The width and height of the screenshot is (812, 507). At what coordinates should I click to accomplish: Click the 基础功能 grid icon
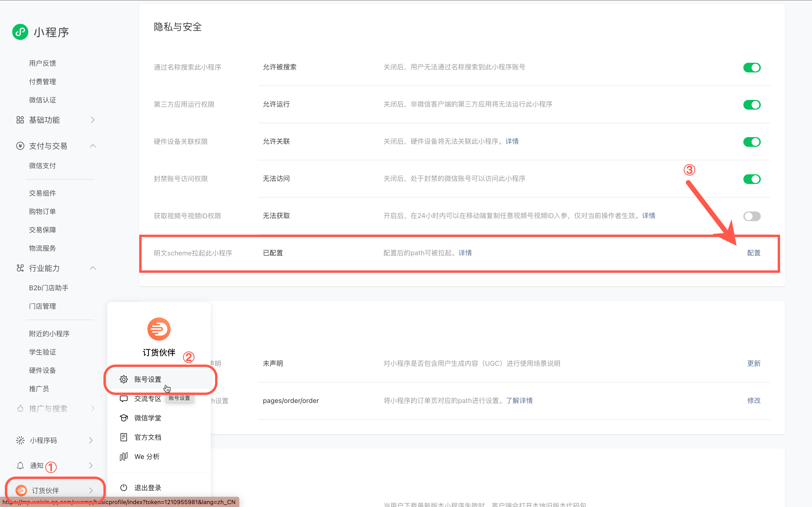(x=20, y=120)
